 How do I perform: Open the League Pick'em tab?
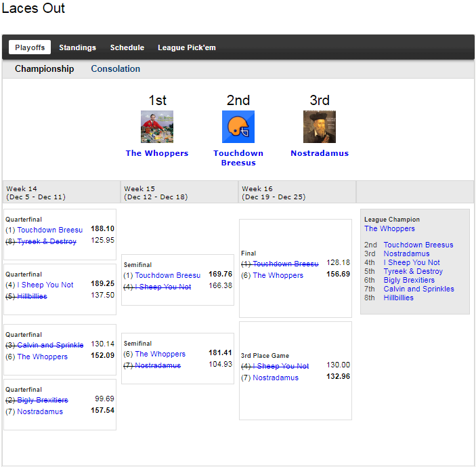pos(187,47)
